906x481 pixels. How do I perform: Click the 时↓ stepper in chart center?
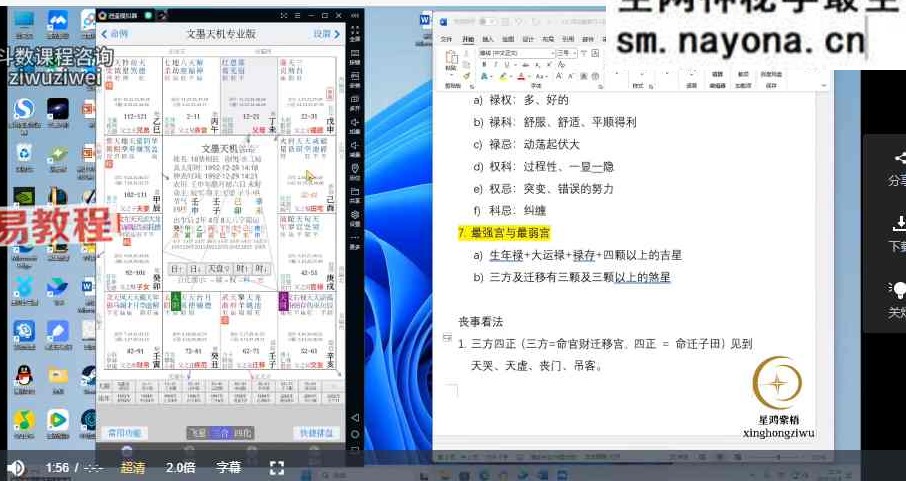[262, 269]
